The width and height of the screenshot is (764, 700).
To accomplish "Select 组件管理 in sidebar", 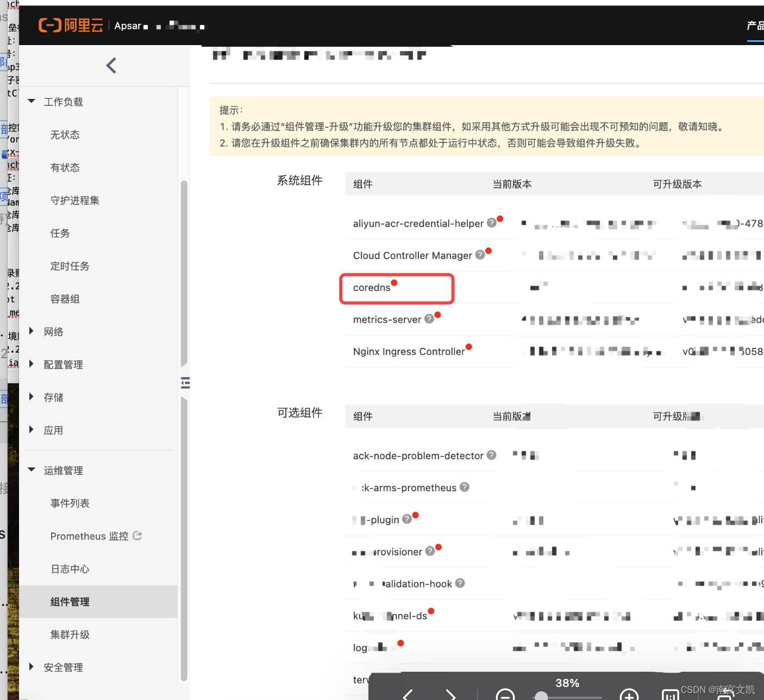I will point(98,602).
